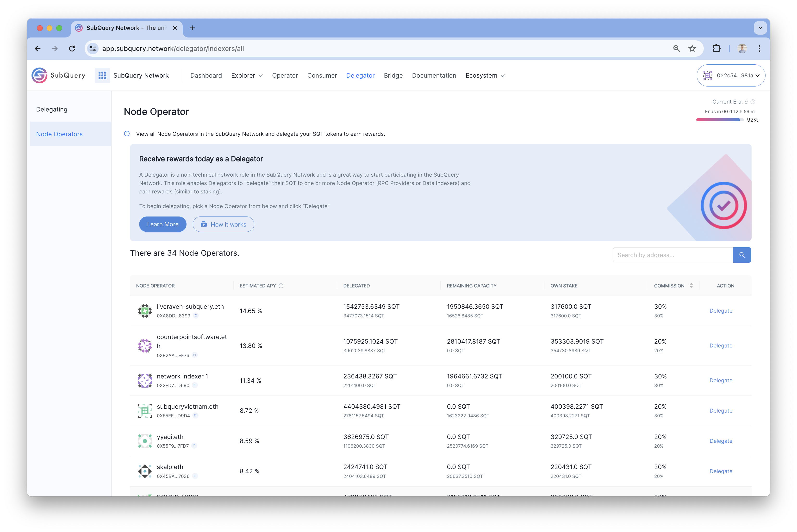
Task: Open the browser extensions puzzle icon
Action: tap(716, 49)
